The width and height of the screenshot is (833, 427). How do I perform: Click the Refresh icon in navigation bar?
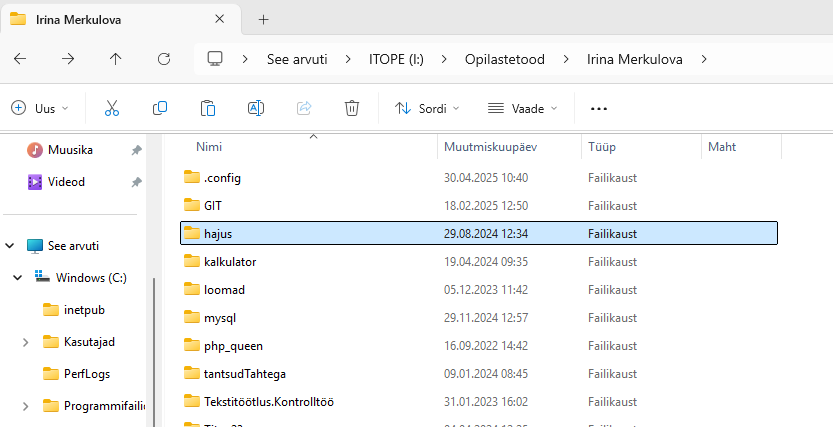[164, 59]
